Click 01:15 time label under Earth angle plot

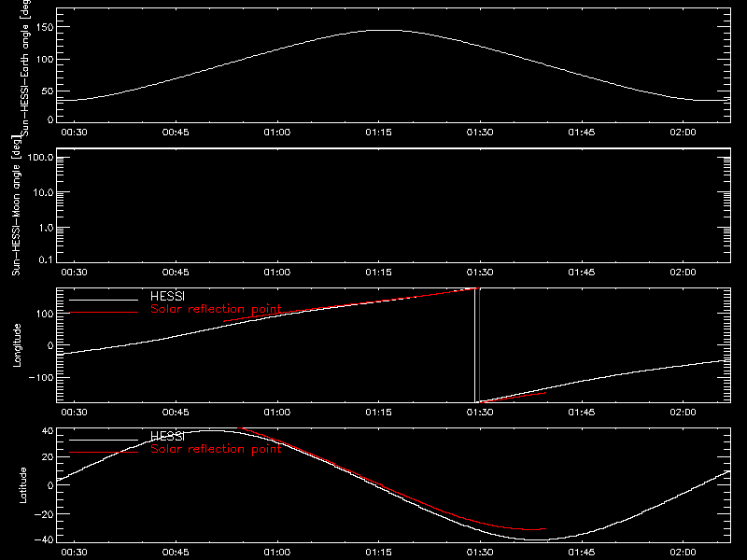379,133
